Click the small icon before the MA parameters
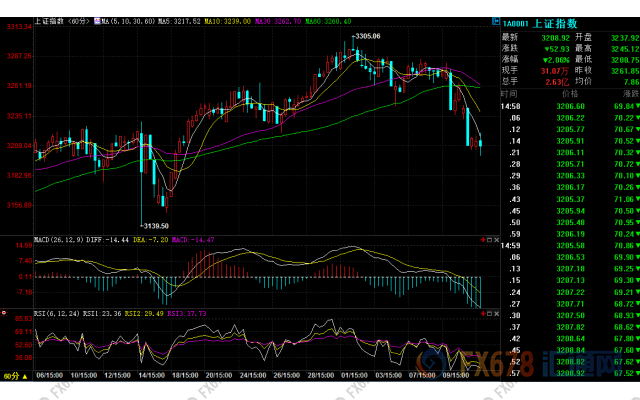The image size is (640, 400). pyautogui.click(x=96, y=20)
